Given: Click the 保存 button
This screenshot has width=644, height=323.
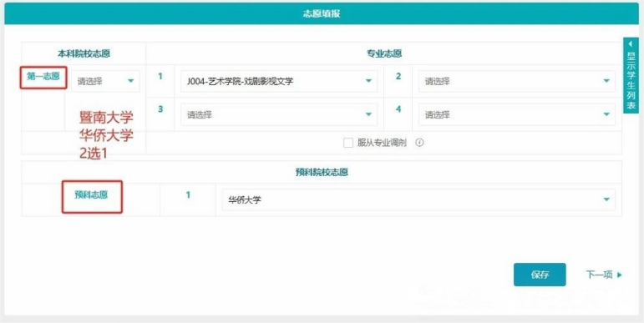Looking at the screenshot, I should tap(540, 275).
